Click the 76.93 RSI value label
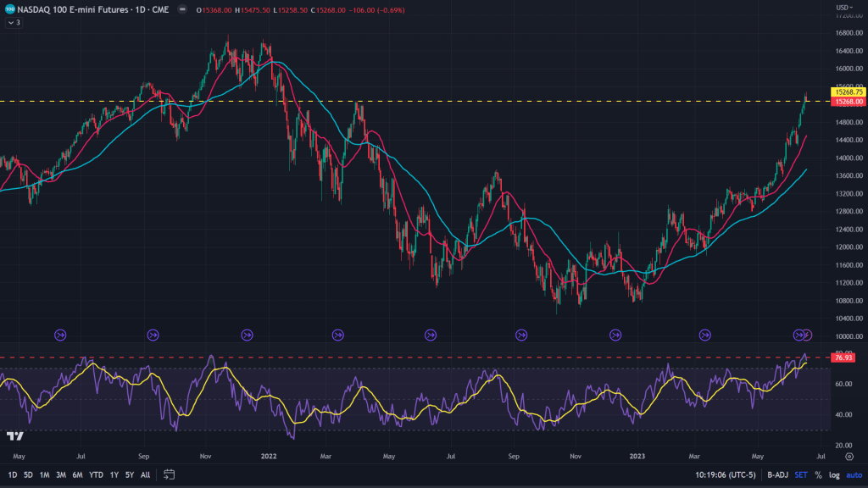This screenshot has height=488, width=868. [843, 358]
